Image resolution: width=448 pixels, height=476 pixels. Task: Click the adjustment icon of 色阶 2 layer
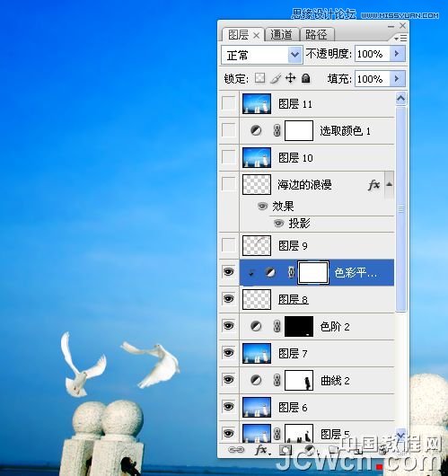tap(256, 327)
